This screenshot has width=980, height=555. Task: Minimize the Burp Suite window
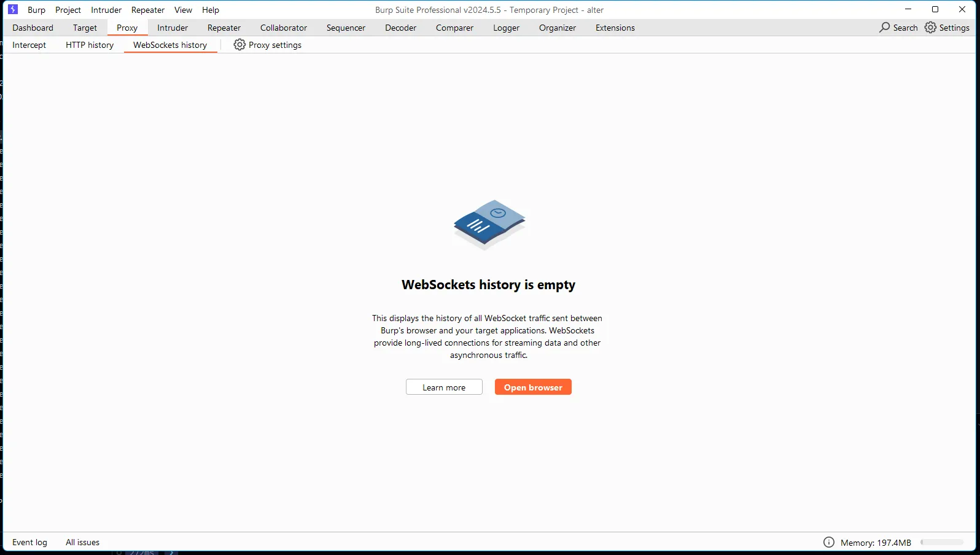pyautogui.click(x=908, y=9)
